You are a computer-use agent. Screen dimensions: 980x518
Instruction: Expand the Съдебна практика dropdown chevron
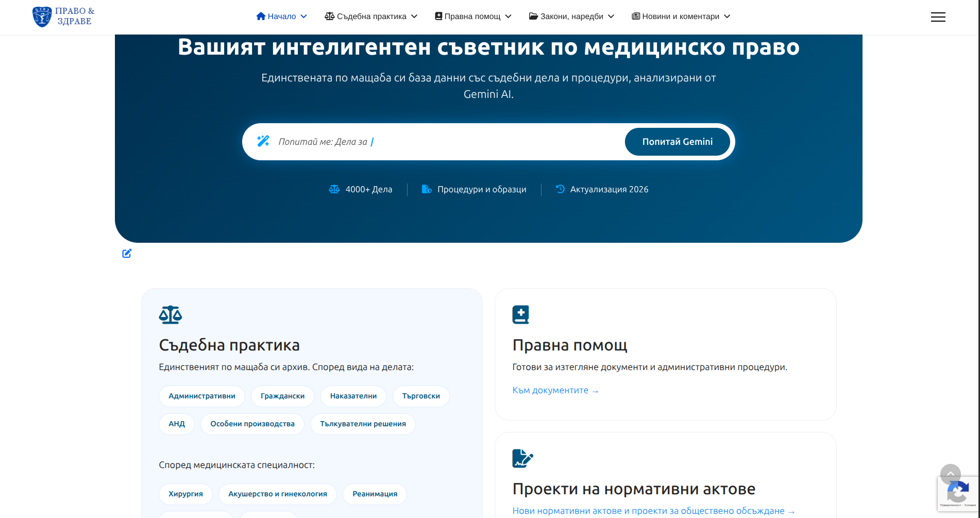tap(414, 16)
